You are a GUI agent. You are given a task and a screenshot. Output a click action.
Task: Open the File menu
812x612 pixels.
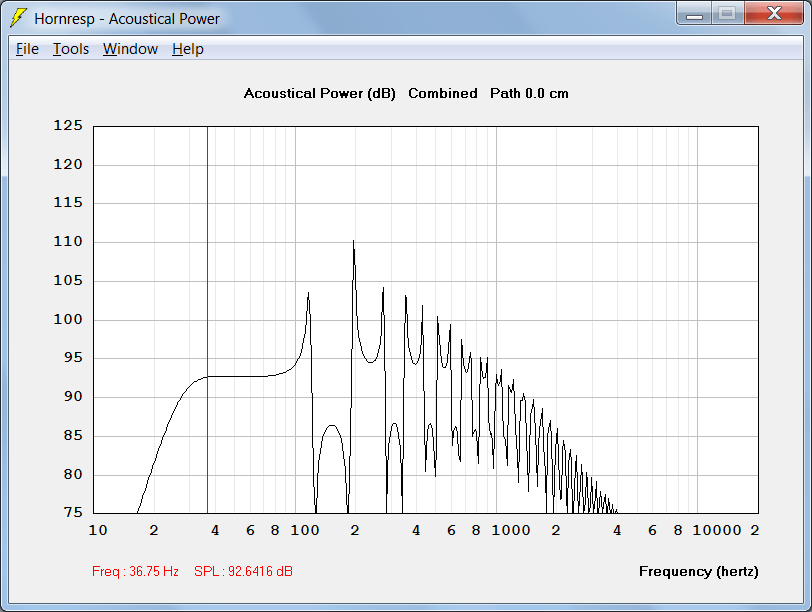click(27, 49)
